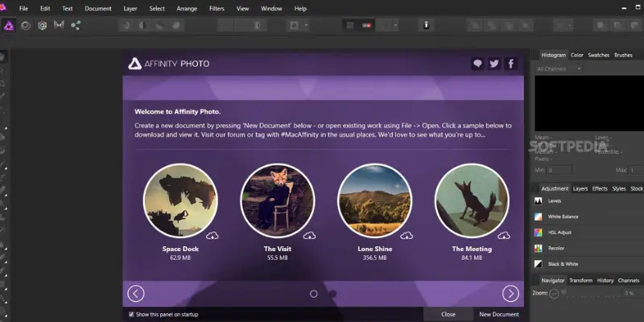This screenshot has height=322, width=644.
Task: Switch to the Layers tab
Action: (x=580, y=188)
